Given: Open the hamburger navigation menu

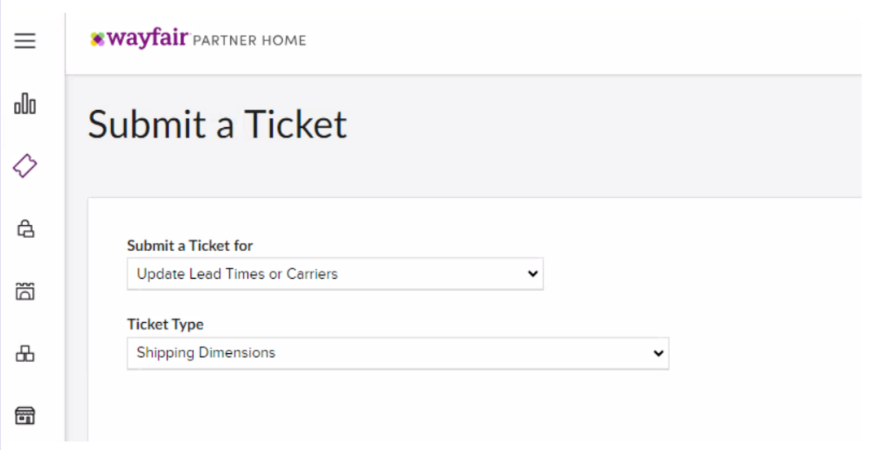Looking at the screenshot, I should (x=25, y=41).
